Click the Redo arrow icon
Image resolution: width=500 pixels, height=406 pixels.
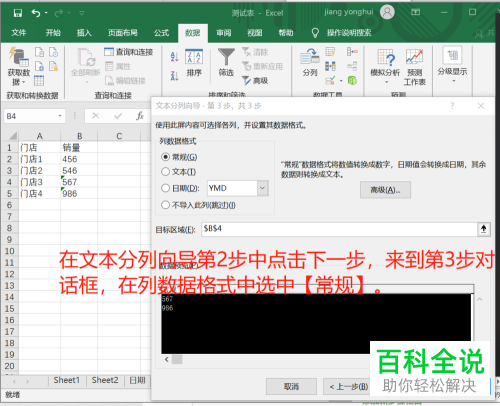point(59,13)
